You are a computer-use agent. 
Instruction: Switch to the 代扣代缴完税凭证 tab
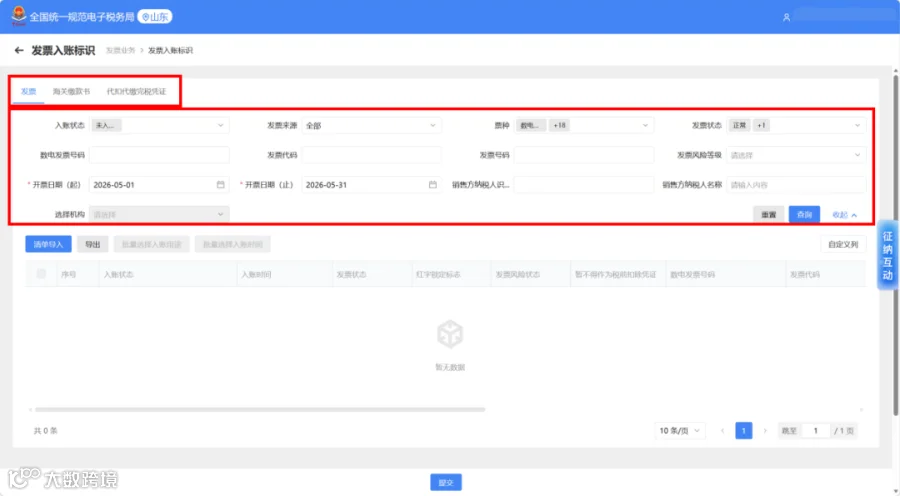137,91
